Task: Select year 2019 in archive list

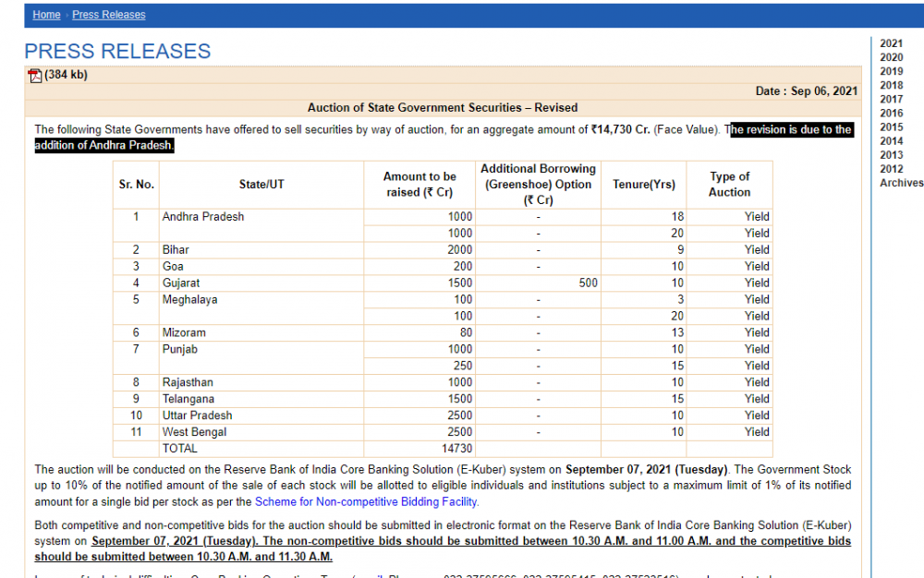Action: tap(891, 71)
